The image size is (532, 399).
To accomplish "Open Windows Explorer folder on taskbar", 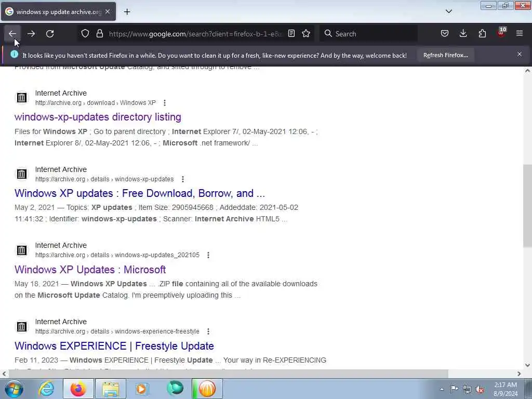I will (111, 389).
